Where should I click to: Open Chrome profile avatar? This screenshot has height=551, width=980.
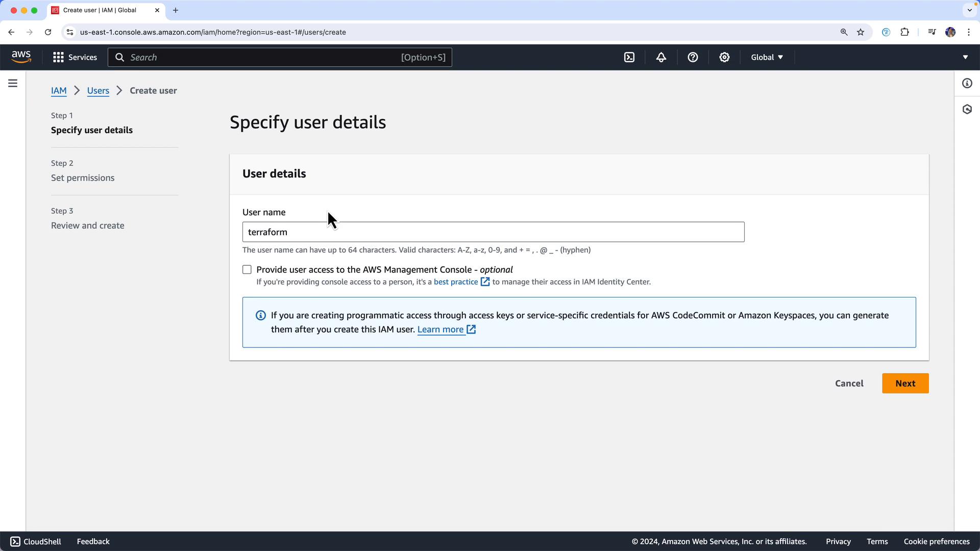950,32
